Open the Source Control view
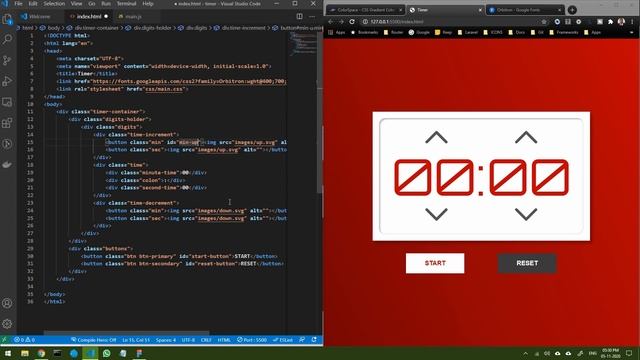 click(x=7, y=60)
